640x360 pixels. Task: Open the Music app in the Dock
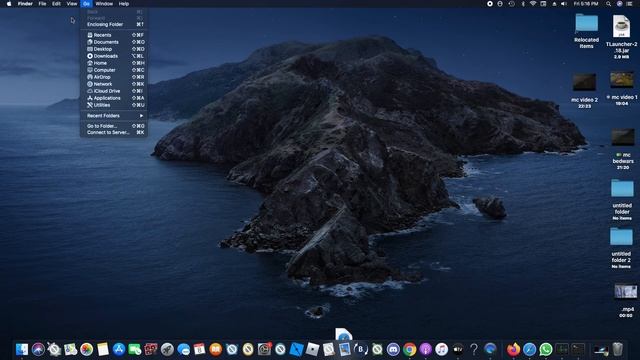point(442,349)
